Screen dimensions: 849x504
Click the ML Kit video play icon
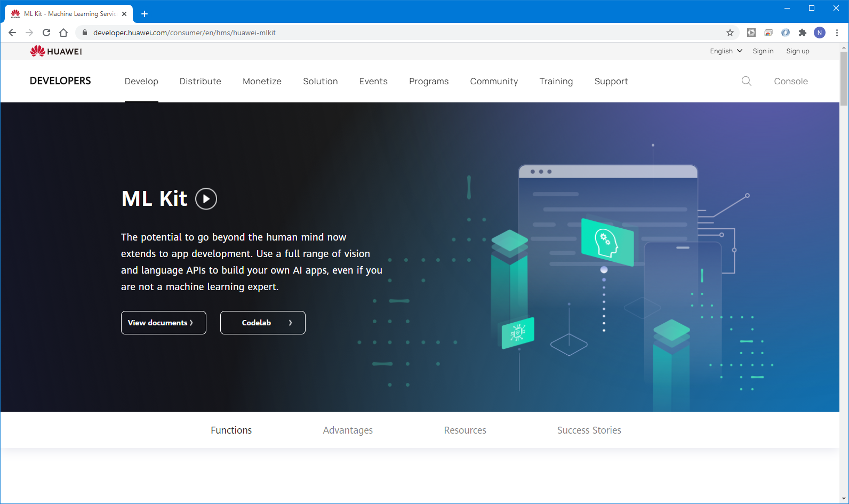206,199
